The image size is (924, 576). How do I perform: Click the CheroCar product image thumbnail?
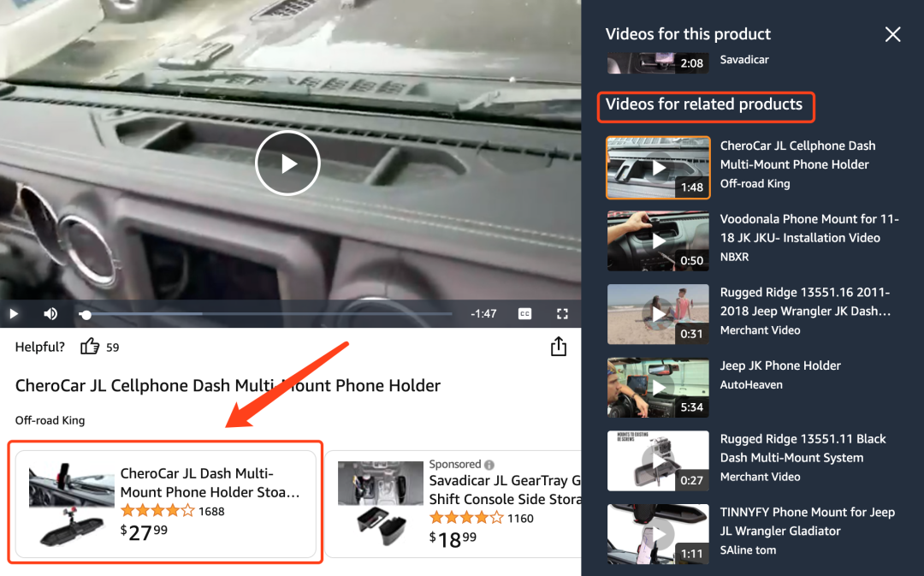[x=72, y=504]
